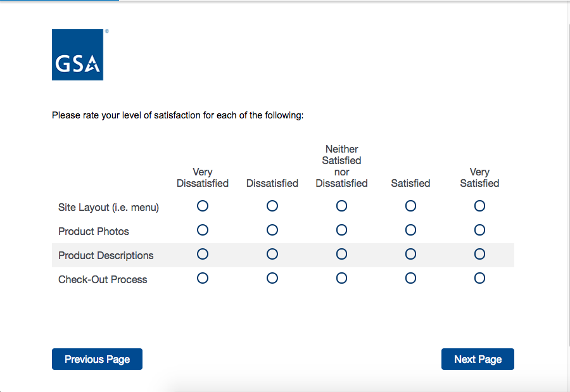Click the GSA logo
Screen dimensions: 570x392
(77, 55)
